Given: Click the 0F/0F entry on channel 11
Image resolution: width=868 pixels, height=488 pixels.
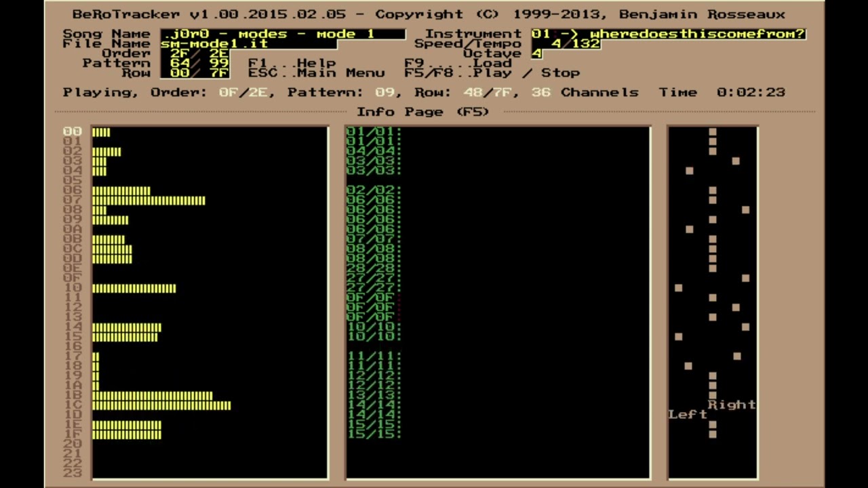Looking at the screenshot, I should [372, 298].
